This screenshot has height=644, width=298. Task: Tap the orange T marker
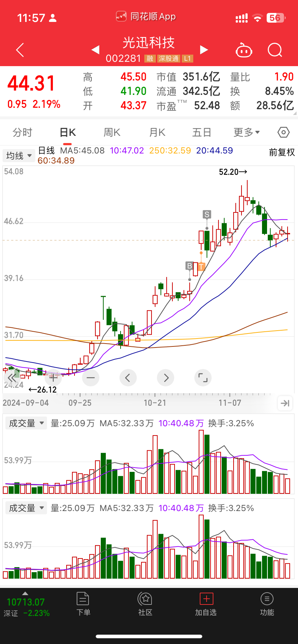(x=201, y=267)
